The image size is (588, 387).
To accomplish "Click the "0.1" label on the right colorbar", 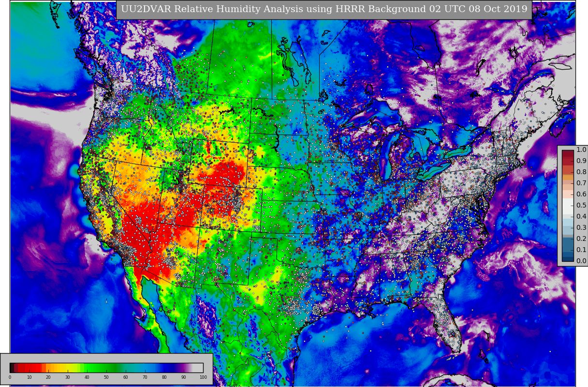I will (x=581, y=250).
